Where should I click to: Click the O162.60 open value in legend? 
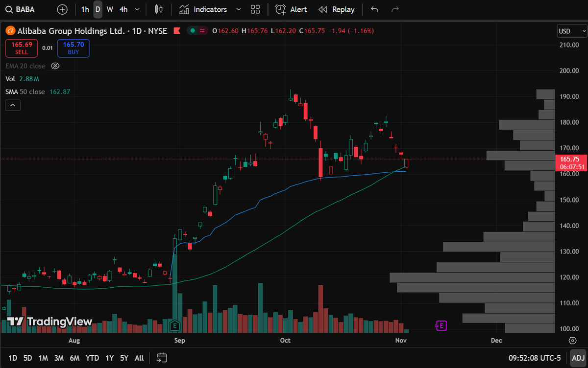pyautogui.click(x=226, y=31)
